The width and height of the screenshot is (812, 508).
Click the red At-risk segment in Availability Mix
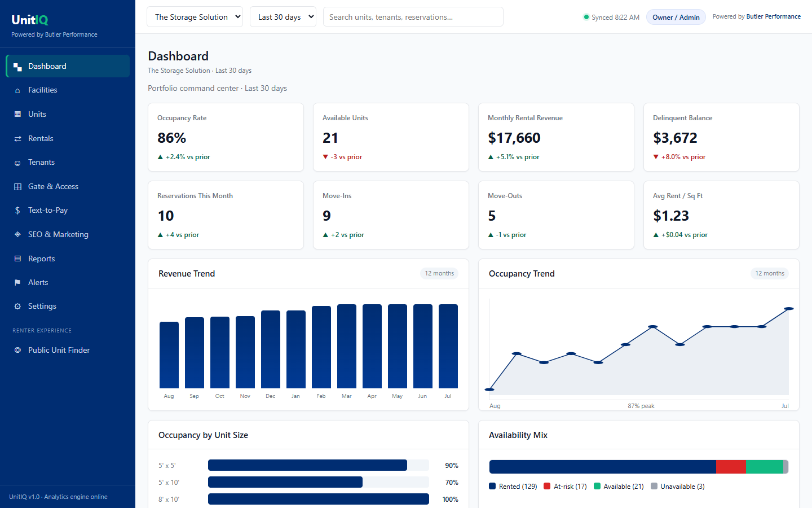(x=731, y=467)
